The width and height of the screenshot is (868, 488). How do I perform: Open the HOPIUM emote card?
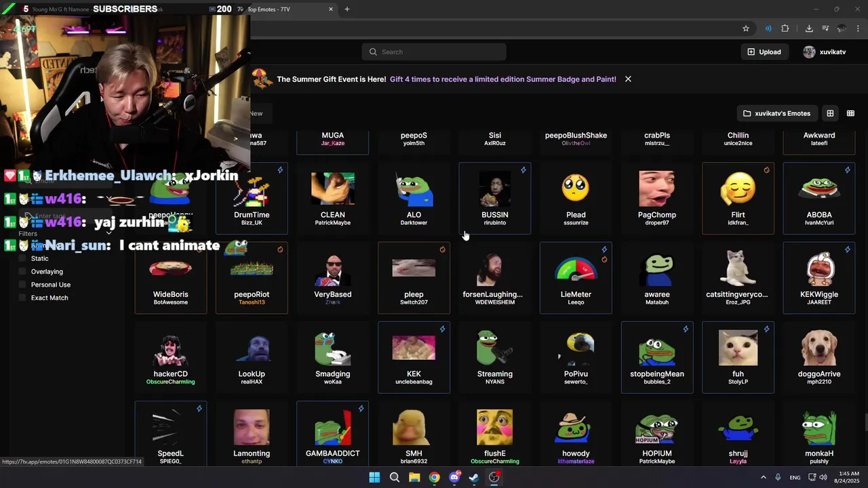(657, 434)
